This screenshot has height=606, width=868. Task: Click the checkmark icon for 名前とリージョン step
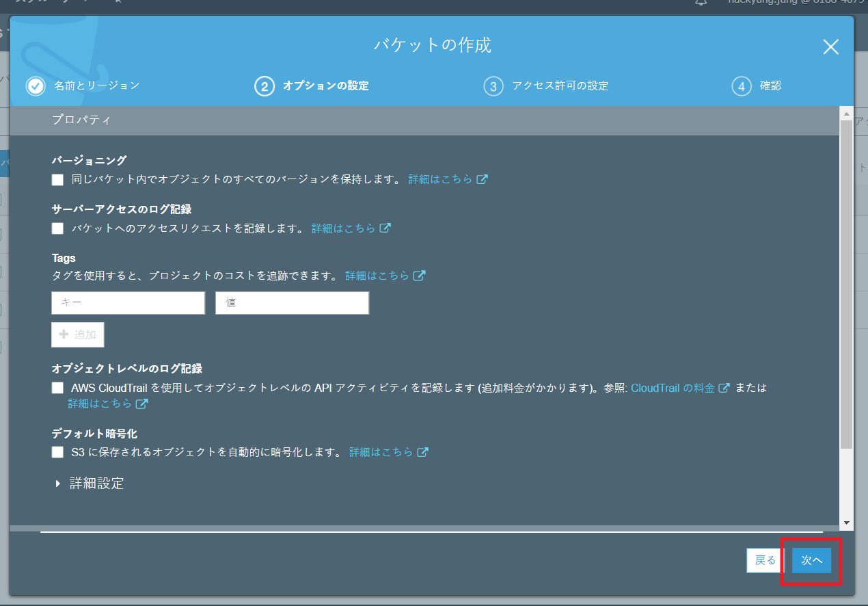pos(36,86)
